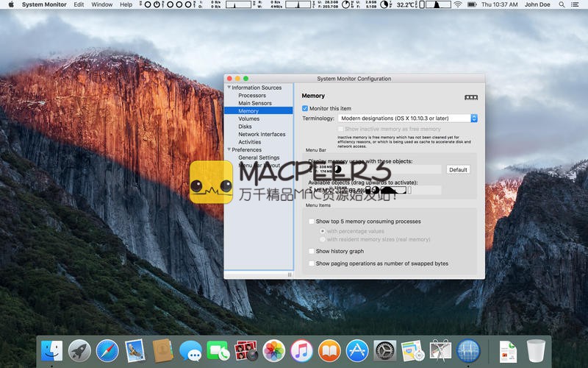Click the Default button
The height and width of the screenshot is (368, 588).
point(458,170)
